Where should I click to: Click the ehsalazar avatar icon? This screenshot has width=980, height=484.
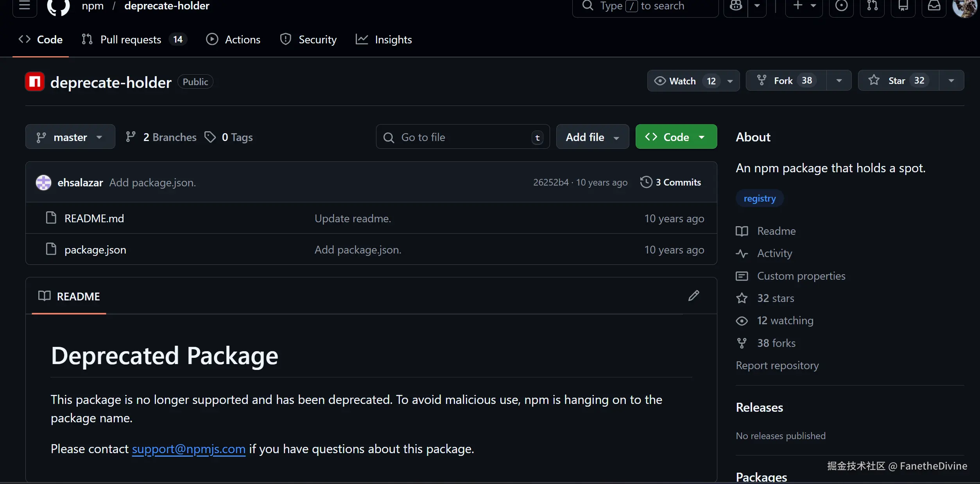[43, 182]
